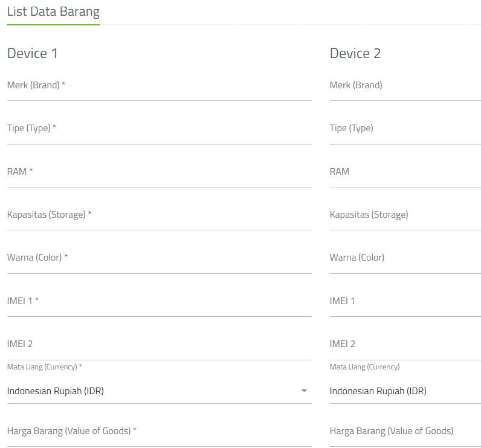
Task: Click the Device 1 Warna (Color) field
Action: coord(159,259)
